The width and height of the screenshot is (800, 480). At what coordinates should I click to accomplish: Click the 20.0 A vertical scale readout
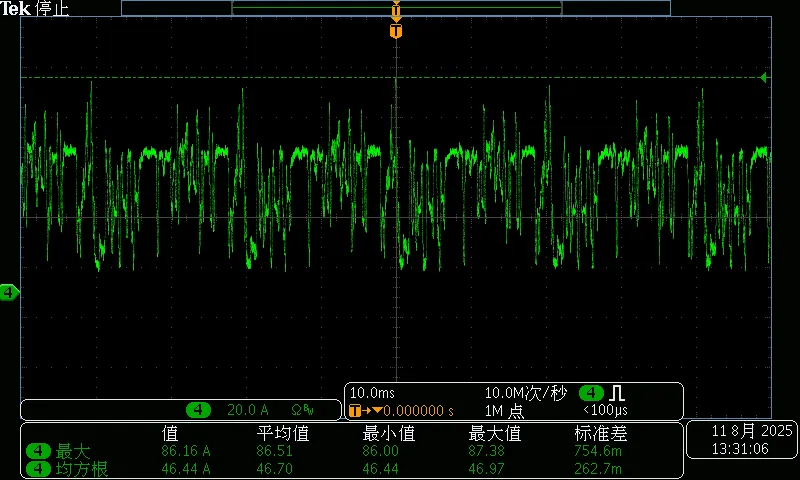coord(247,410)
